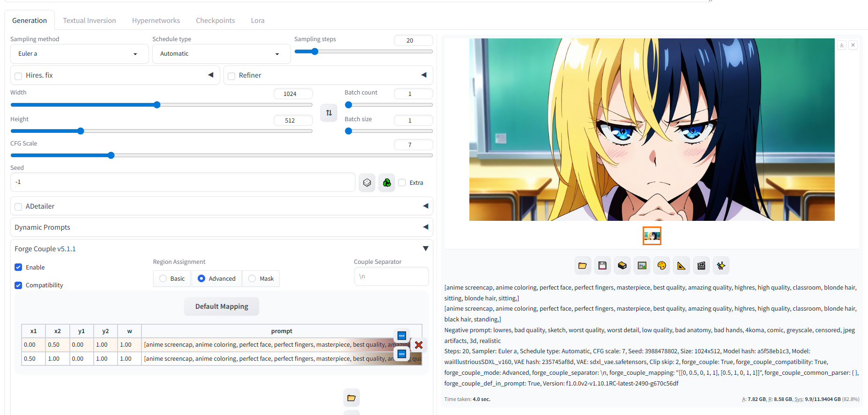Open the output folder icon under the generated image

[x=583, y=266]
